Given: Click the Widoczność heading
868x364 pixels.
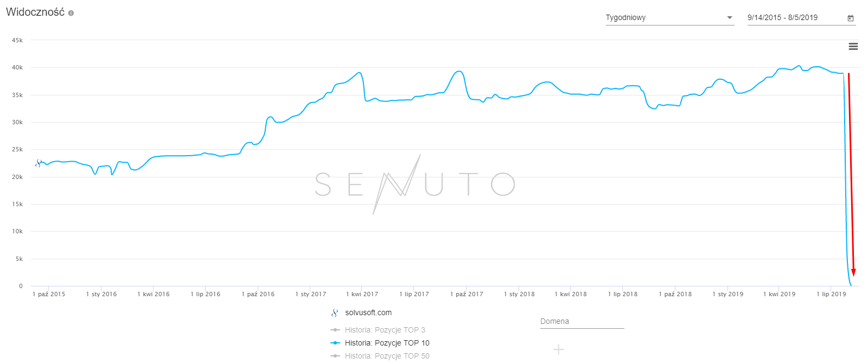Looking at the screenshot, I should click(35, 12).
